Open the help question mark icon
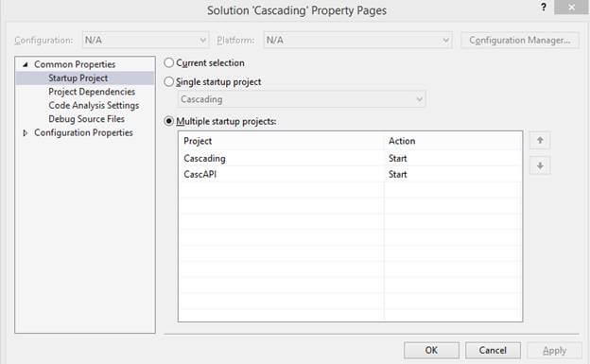 (x=544, y=7)
